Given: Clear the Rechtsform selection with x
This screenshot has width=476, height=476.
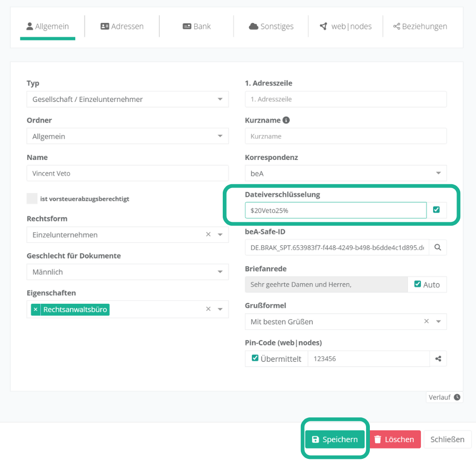Looking at the screenshot, I should (208, 235).
